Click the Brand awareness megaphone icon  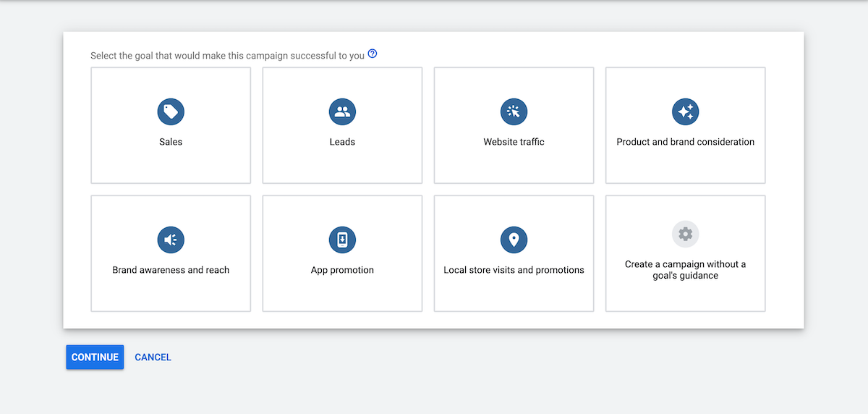pos(171,240)
